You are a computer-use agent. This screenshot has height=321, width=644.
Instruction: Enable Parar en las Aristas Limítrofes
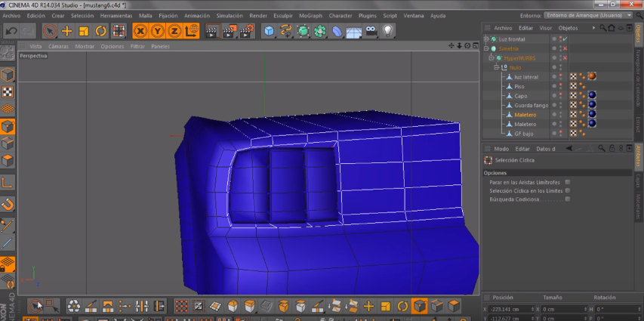(568, 182)
